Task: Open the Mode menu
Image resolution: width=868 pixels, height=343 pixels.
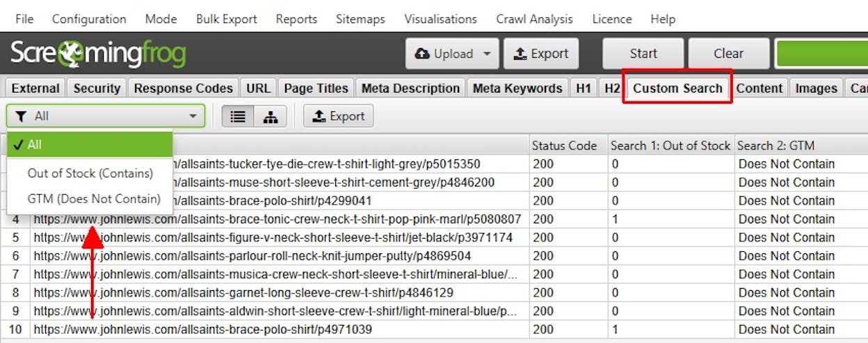Action: [161, 19]
